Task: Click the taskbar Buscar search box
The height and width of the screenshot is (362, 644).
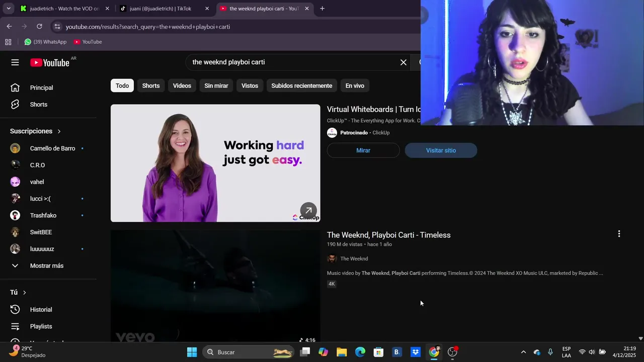Action: 249,352
